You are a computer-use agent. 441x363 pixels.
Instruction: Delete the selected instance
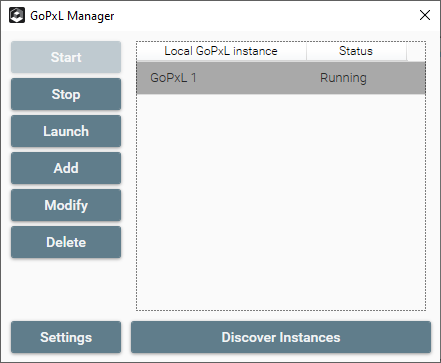(x=66, y=242)
